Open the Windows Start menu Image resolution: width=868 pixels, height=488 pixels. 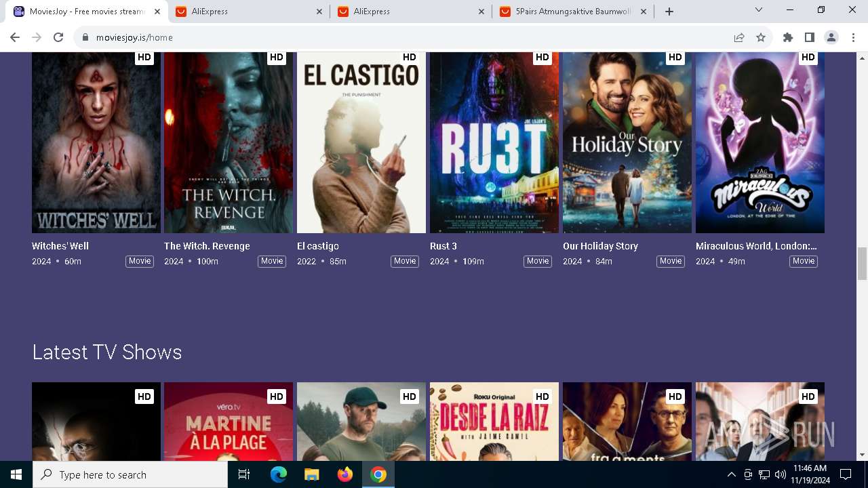click(16, 474)
